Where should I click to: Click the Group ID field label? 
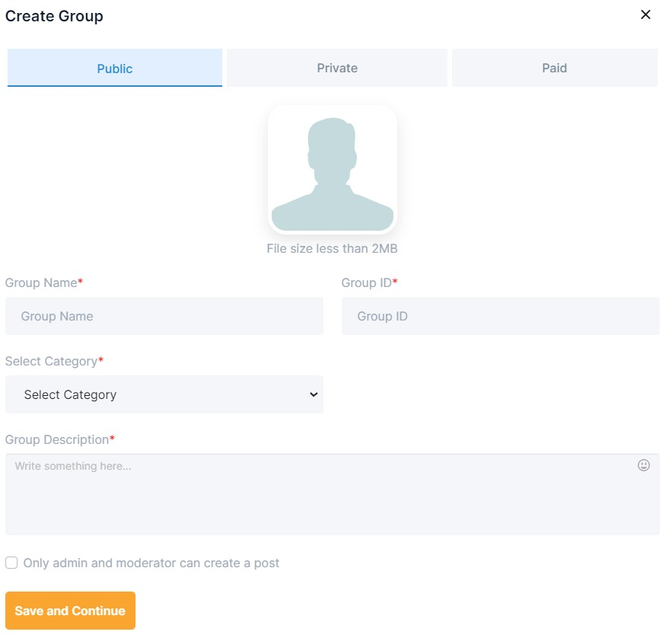(x=366, y=282)
